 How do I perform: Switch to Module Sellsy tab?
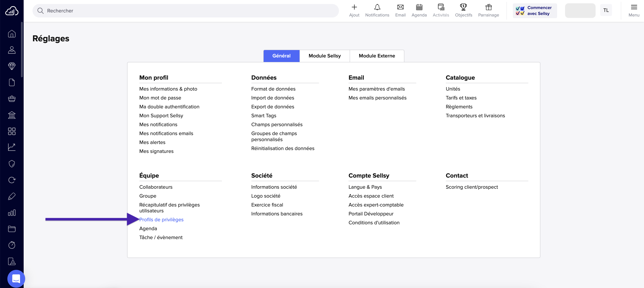point(325,56)
